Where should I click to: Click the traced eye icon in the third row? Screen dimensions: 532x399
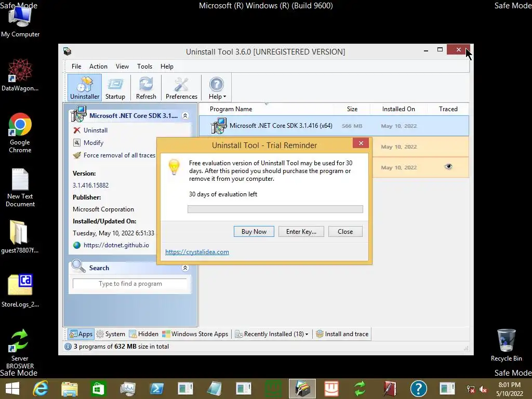pyautogui.click(x=448, y=167)
